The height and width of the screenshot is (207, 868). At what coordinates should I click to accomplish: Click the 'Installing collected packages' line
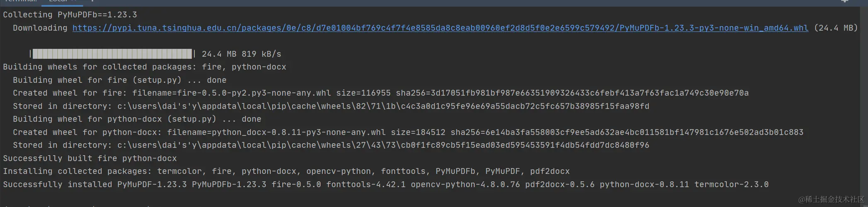point(286,171)
